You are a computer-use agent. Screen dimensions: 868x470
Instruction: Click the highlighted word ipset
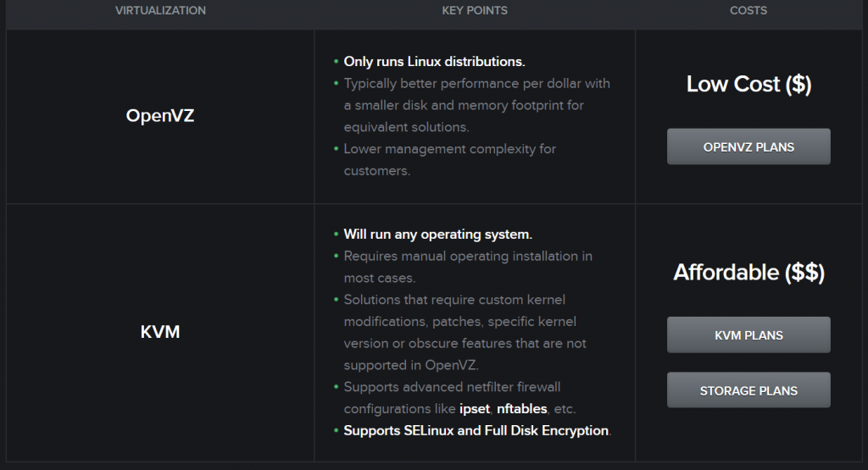pyautogui.click(x=475, y=409)
